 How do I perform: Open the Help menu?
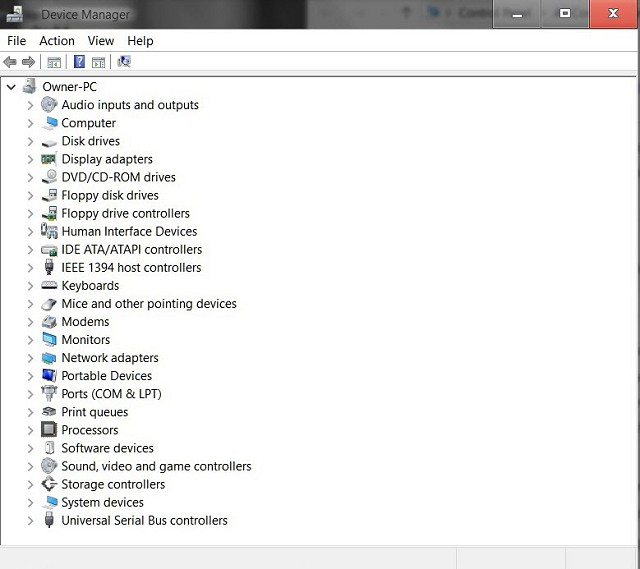[x=140, y=41]
